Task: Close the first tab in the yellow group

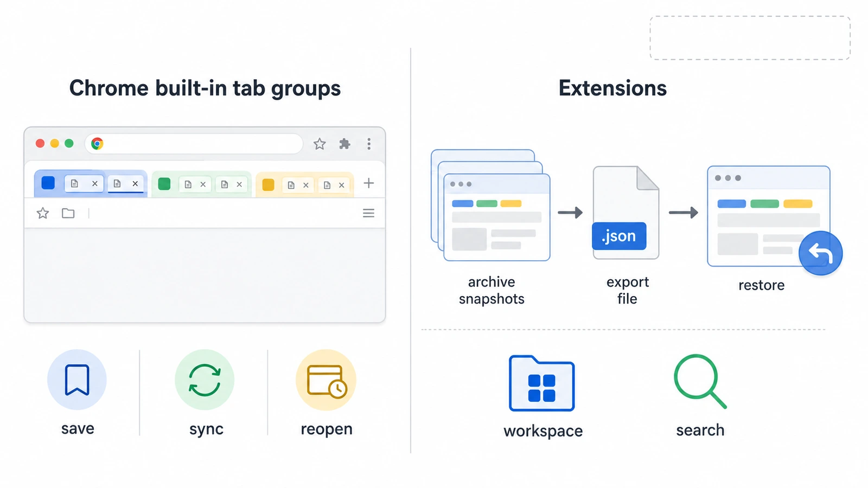Action: pyautogui.click(x=306, y=185)
